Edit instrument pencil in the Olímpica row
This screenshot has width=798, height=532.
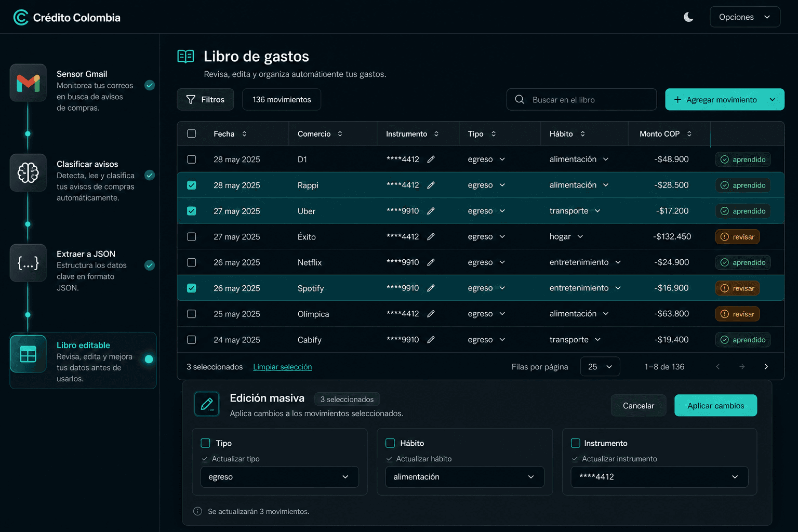click(431, 314)
